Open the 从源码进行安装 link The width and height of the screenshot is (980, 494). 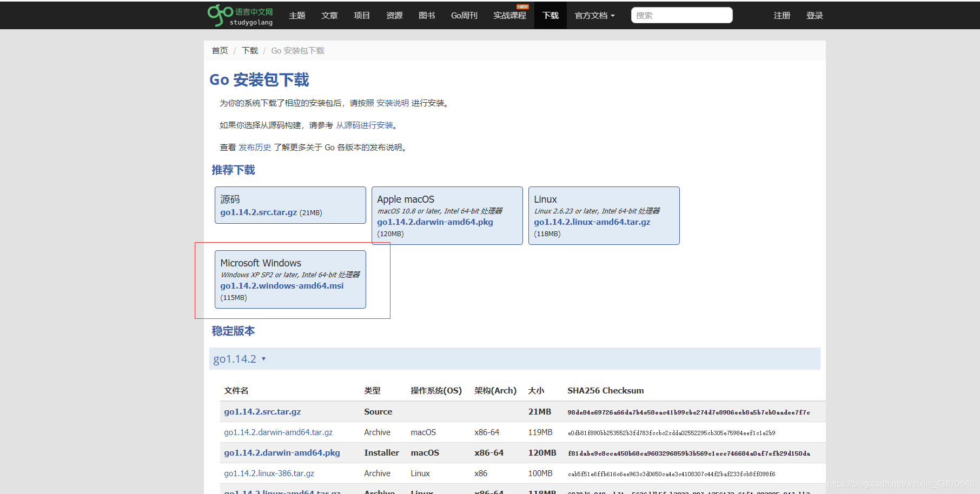[x=365, y=125]
